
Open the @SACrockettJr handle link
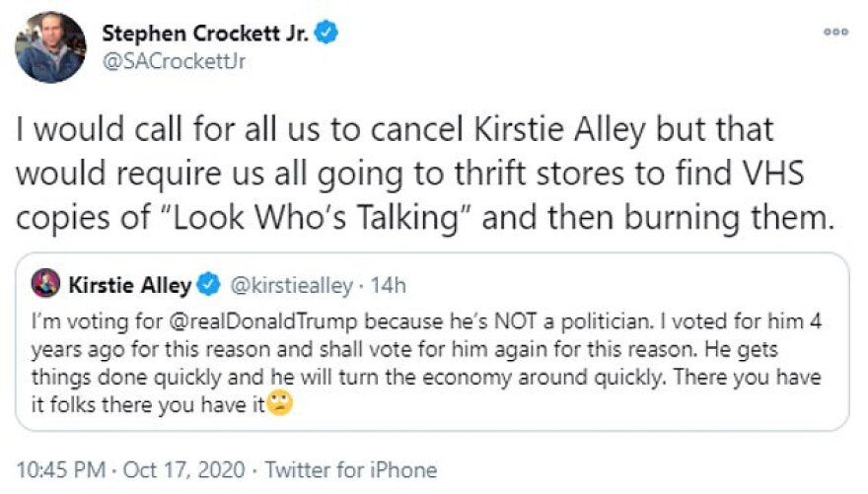pos(174,61)
